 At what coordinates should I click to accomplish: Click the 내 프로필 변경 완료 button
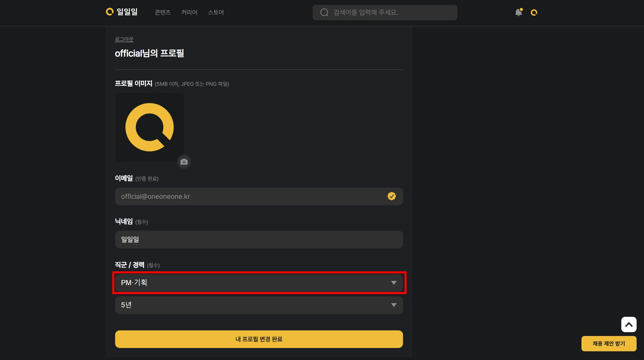tap(259, 339)
